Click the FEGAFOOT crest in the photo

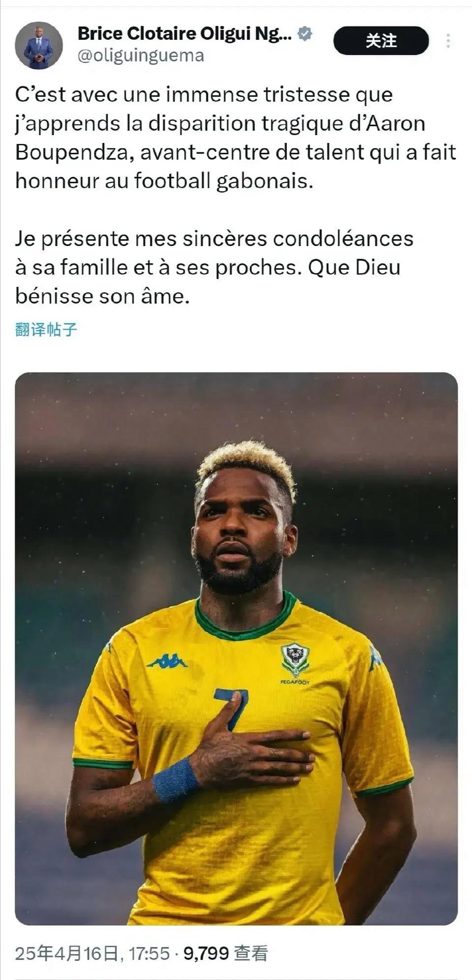pyautogui.click(x=295, y=663)
